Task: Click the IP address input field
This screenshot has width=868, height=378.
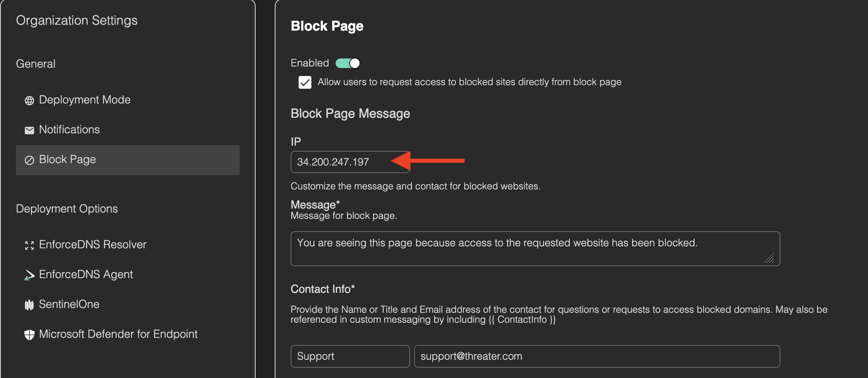Action: coord(342,162)
